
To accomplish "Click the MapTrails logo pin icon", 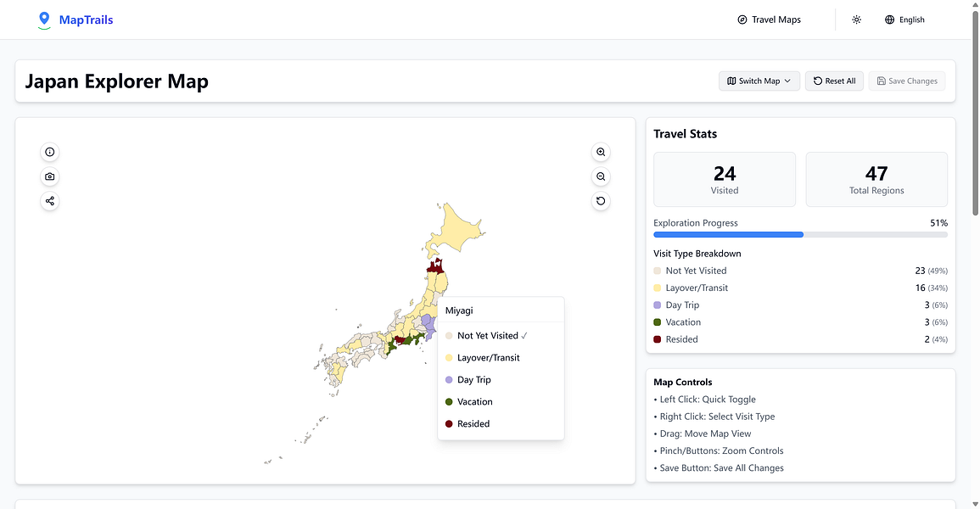I will pos(44,19).
